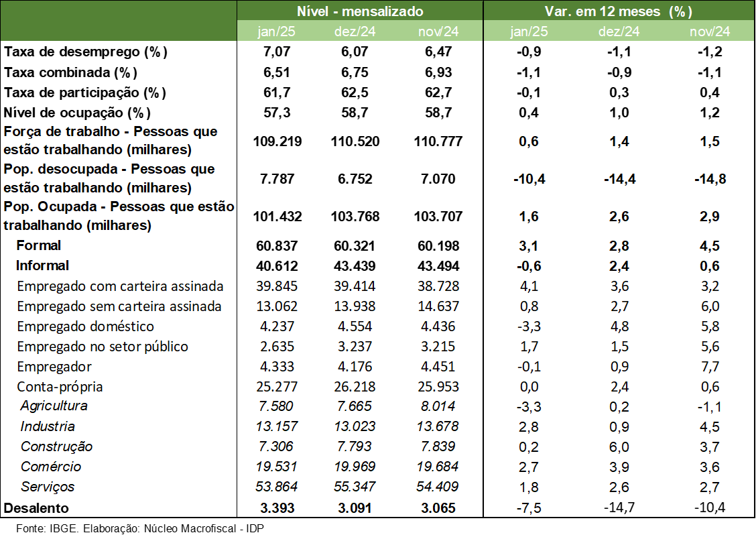Screen dimensions: 756x539
Task: Select the 'Taxa combinada (%)' row label
Action: click(x=70, y=72)
